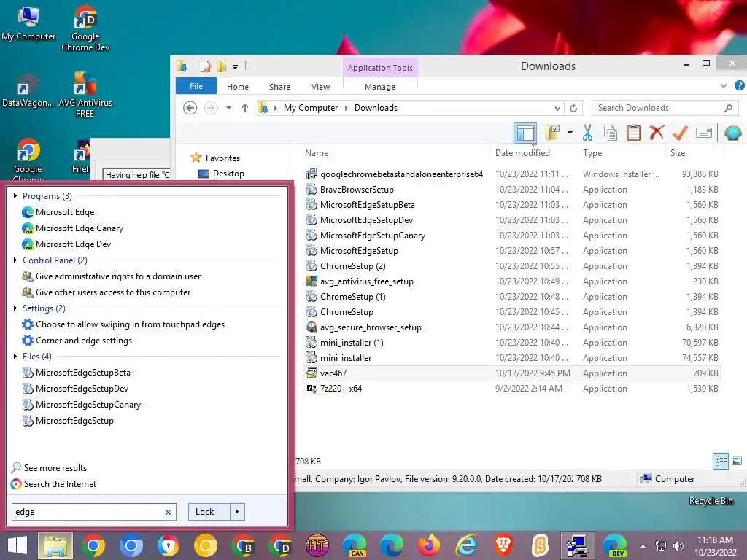Switch to large thumbnails view toggle
The image size is (747, 560).
point(737,461)
